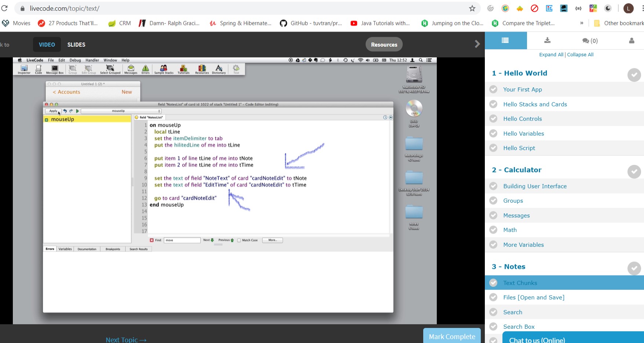Go to the Next Topic link

[x=126, y=339]
